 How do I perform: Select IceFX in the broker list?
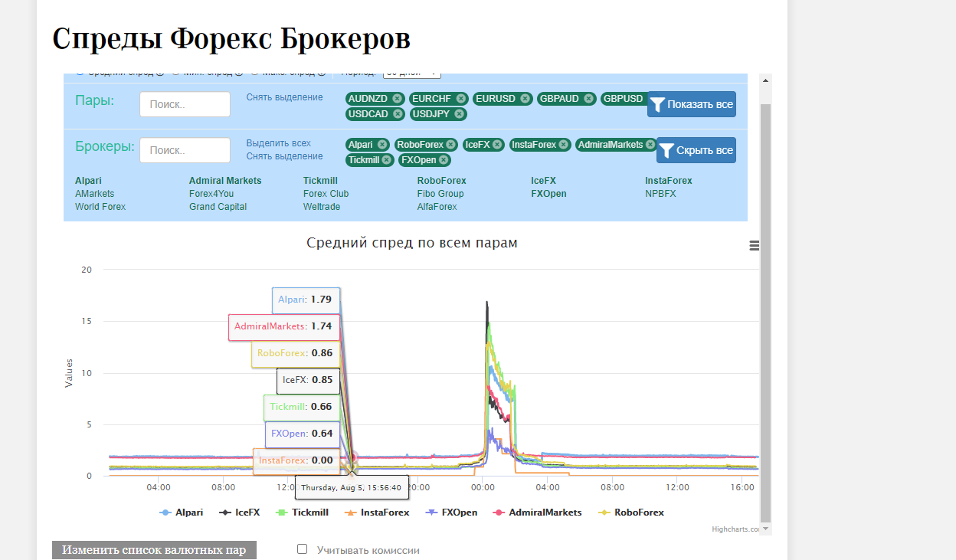click(x=544, y=181)
